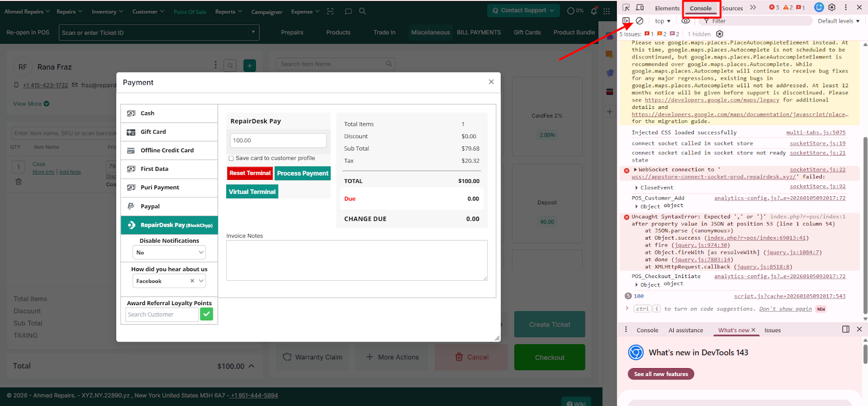Expand the Ahmed Repairs store menu
868x406 pixels.
point(27,11)
